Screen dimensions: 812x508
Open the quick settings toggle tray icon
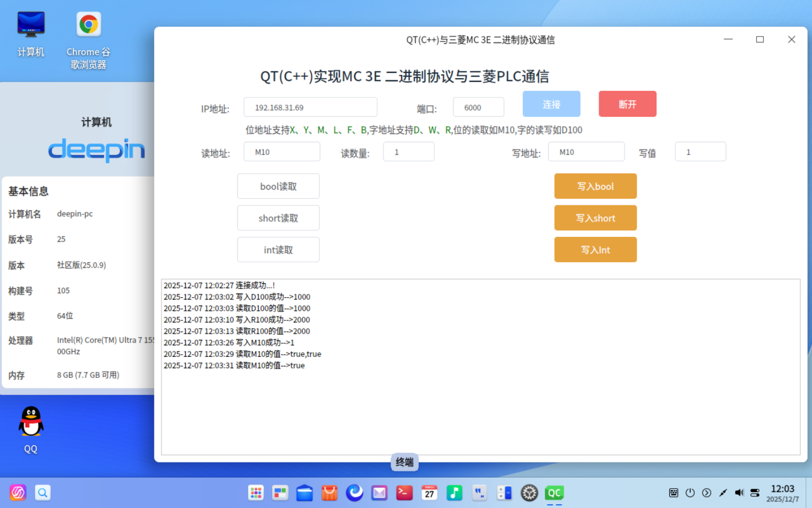[x=755, y=493]
